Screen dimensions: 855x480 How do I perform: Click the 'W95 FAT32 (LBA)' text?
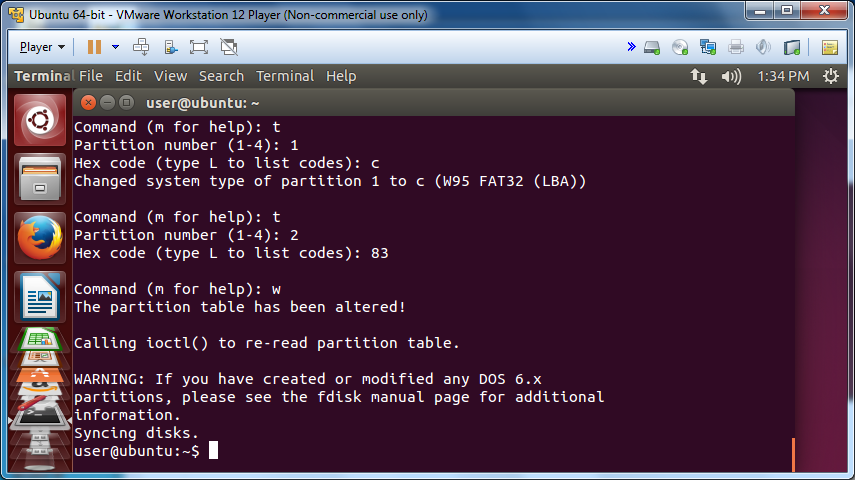pos(510,181)
